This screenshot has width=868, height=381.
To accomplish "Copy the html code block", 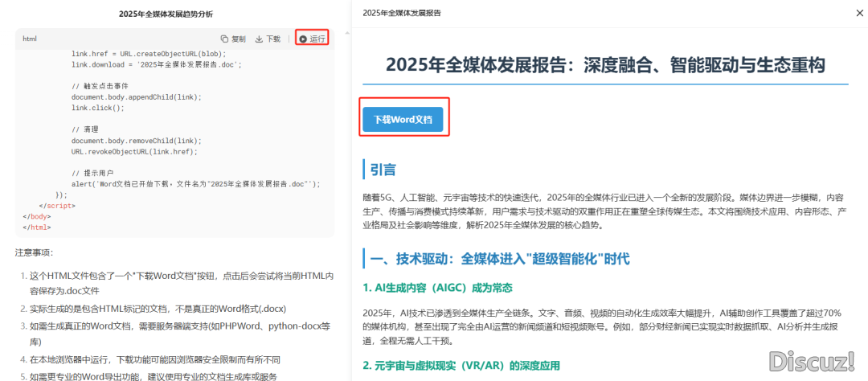I will coord(233,39).
